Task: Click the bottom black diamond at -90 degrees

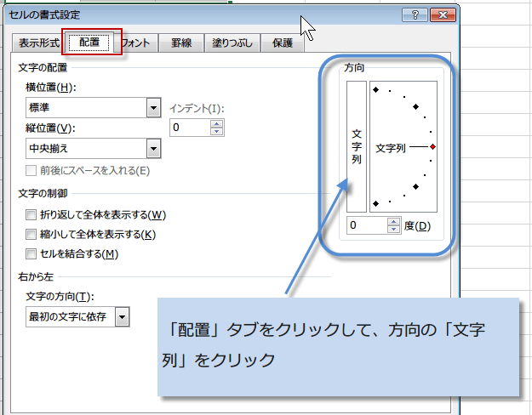Action: point(375,203)
